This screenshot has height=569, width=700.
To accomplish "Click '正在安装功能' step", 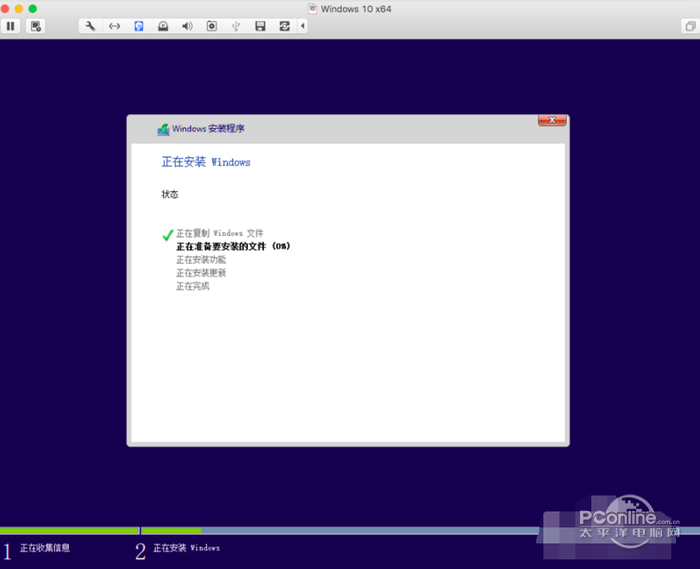I will pyautogui.click(x=201, y=260).
